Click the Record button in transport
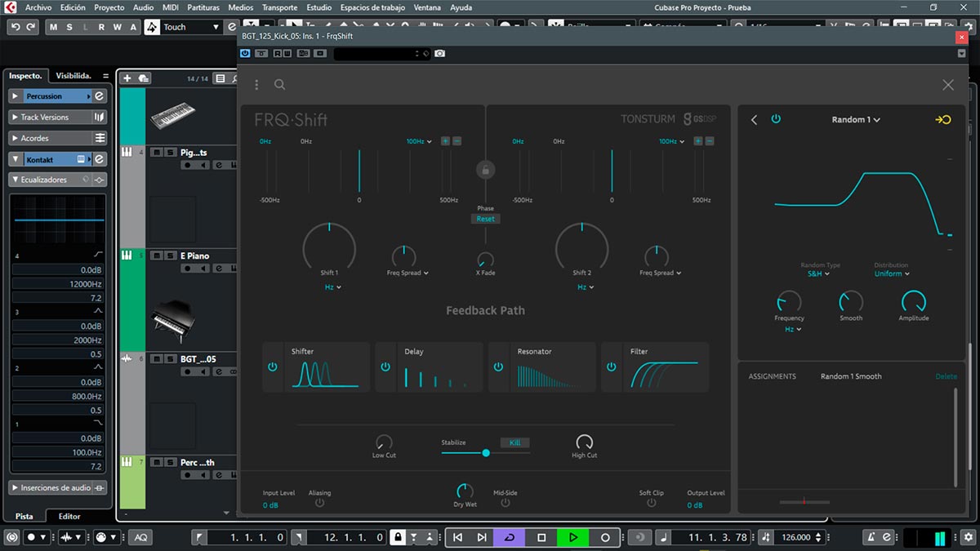 click(x=605, y=537)
